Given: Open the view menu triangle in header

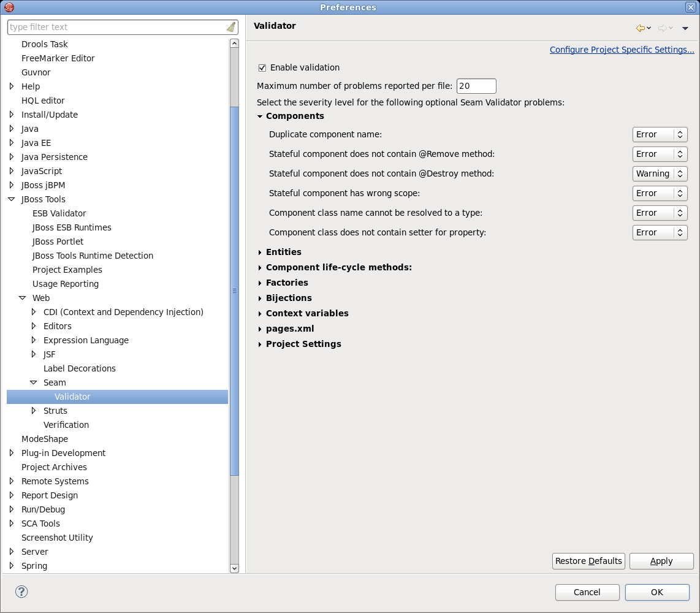Looking at the screenshot, I should coord(685,28).
